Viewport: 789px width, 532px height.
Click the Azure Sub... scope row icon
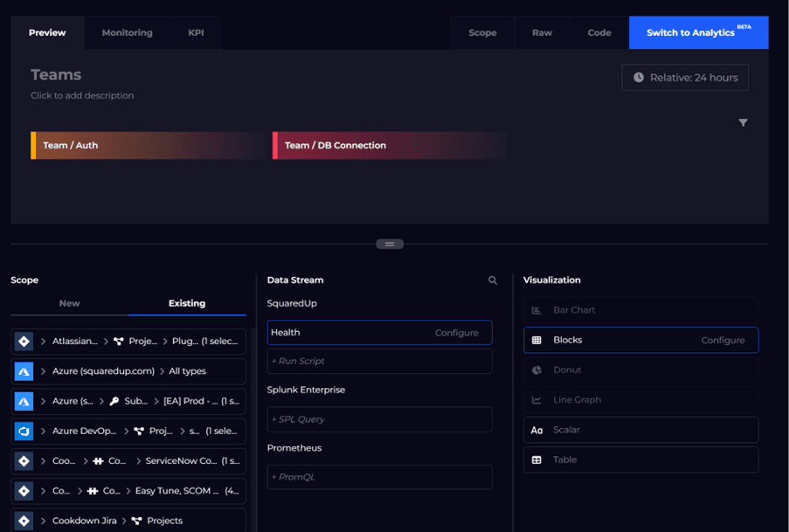24,401
